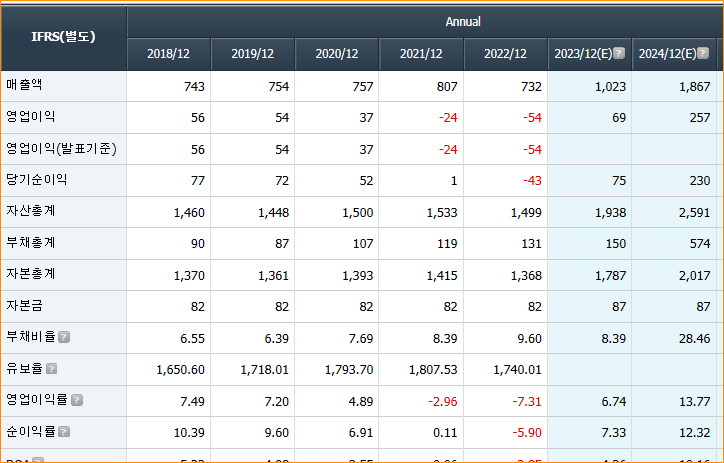Viewport: 724px width, 463px height.
Task: Open help icon next to 2024/12(E) header
Action: [x=703, y=53]
